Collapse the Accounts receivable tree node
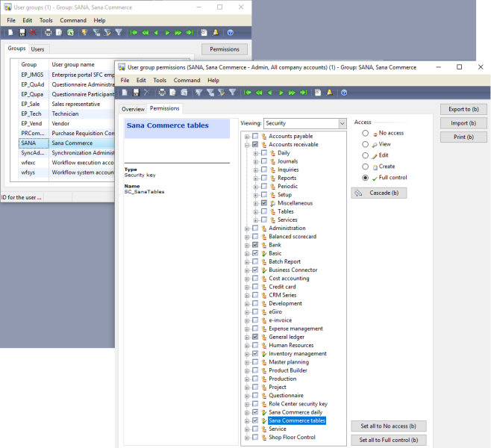Screen dimensions: 491x448 247,145
